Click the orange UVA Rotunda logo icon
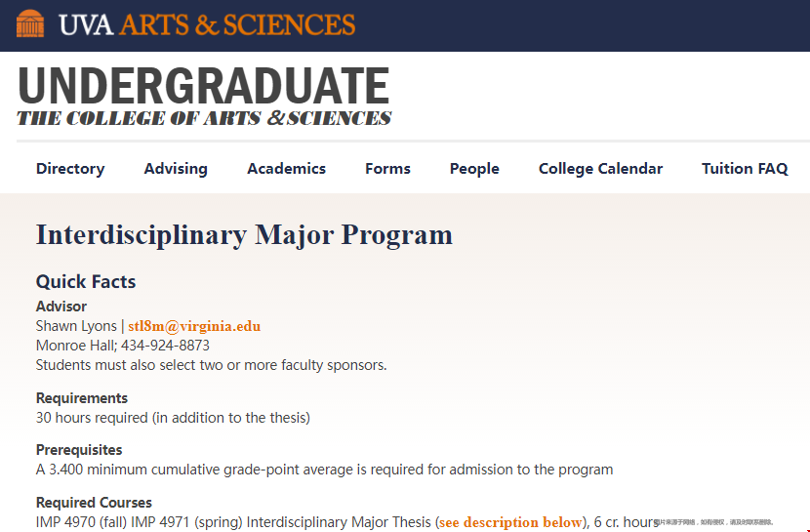This screenshot has width=810, height=532. click(x=30, y=23)
